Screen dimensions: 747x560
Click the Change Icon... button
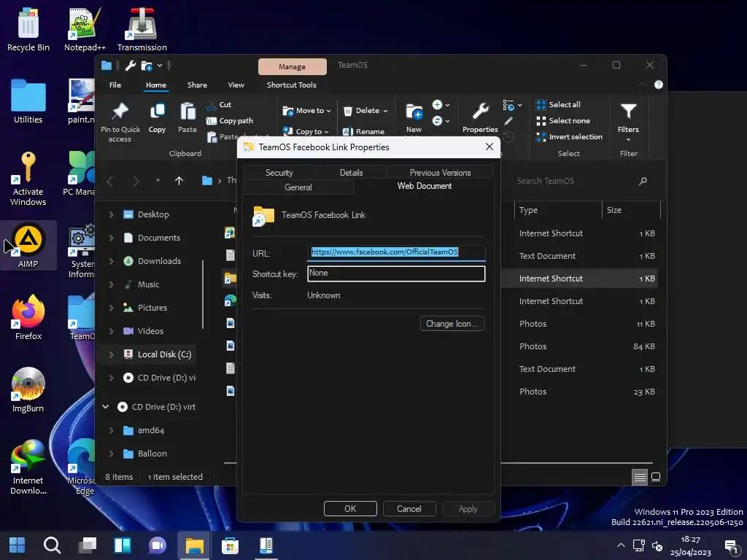tap(452, 324)
